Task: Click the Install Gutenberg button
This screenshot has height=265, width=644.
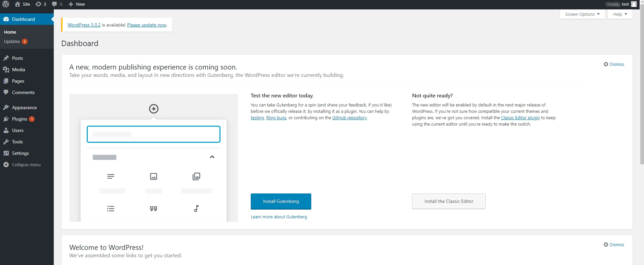Action: (x=281, y=201)
